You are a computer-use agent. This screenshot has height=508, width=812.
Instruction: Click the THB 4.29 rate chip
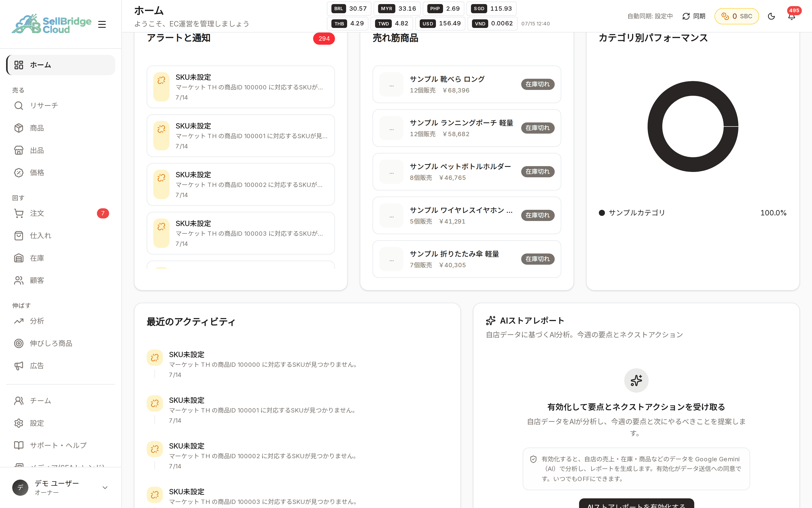point(348,24)
